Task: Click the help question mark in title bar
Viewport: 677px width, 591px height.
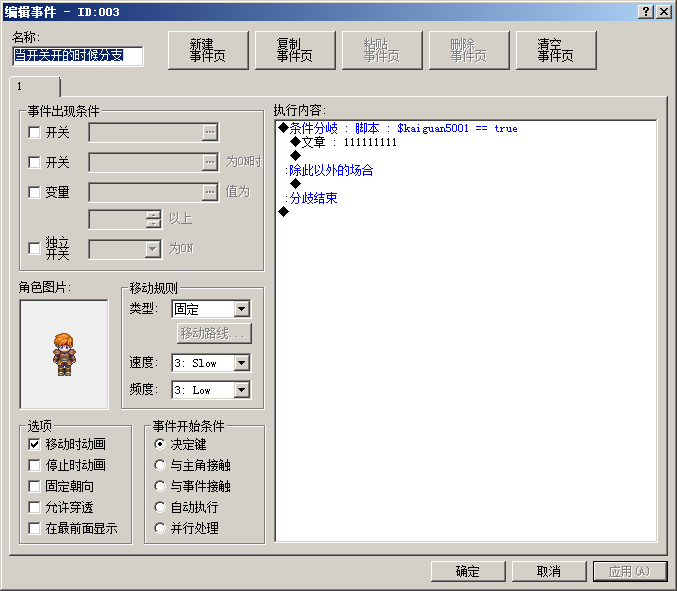Action: [x=645, y=12]
